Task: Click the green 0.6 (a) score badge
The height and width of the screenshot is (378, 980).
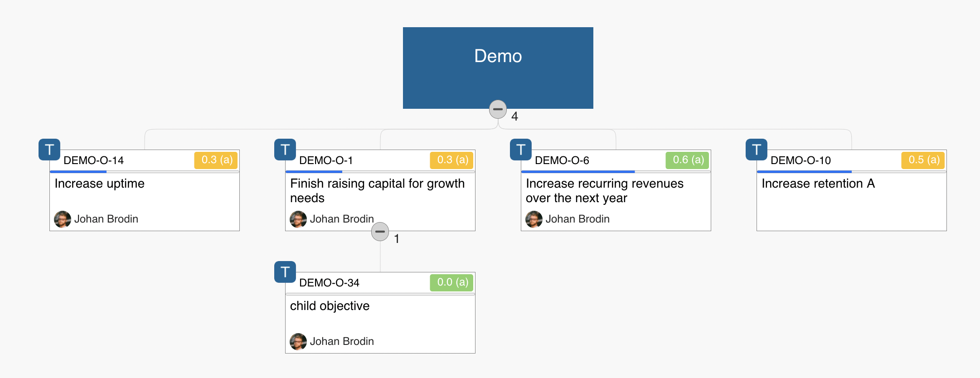Action: click(x=688, y=160)
